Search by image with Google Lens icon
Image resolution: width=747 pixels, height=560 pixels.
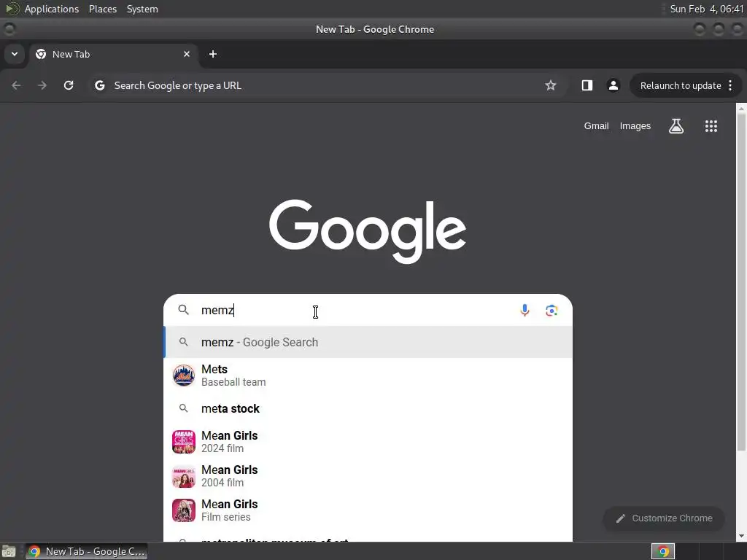tap(551, 311)
